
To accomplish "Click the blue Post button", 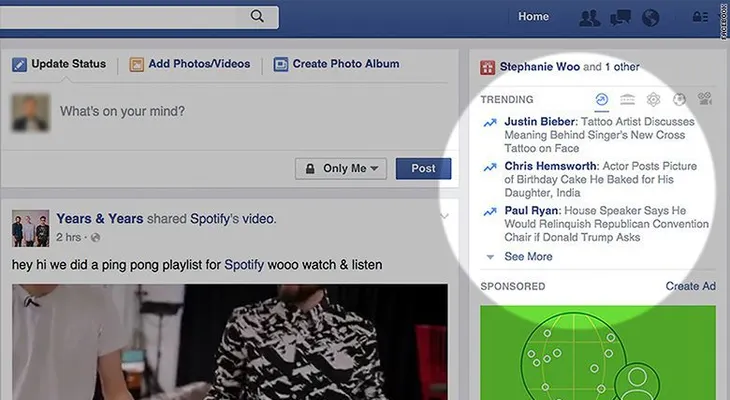I will (423, 169).
